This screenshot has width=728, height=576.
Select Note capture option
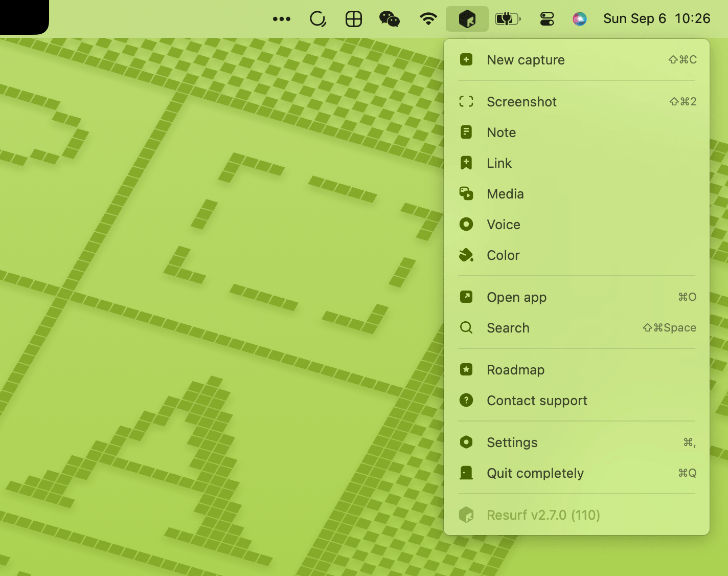point(577,132)
